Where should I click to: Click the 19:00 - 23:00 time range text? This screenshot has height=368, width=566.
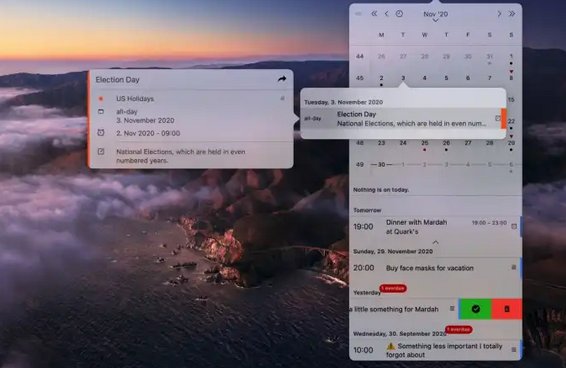[x=489, y=223]
